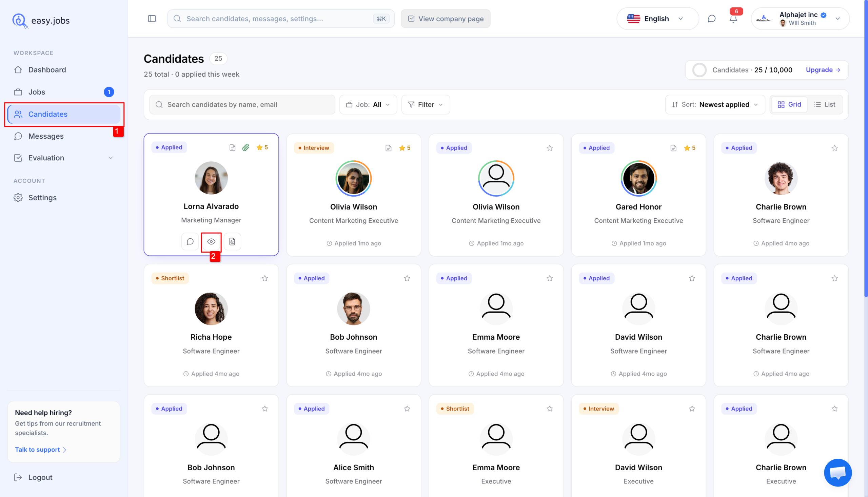Click Bob Johnson profile photo with glasses
Screen dimensions: 868x497
coord(354,309)
